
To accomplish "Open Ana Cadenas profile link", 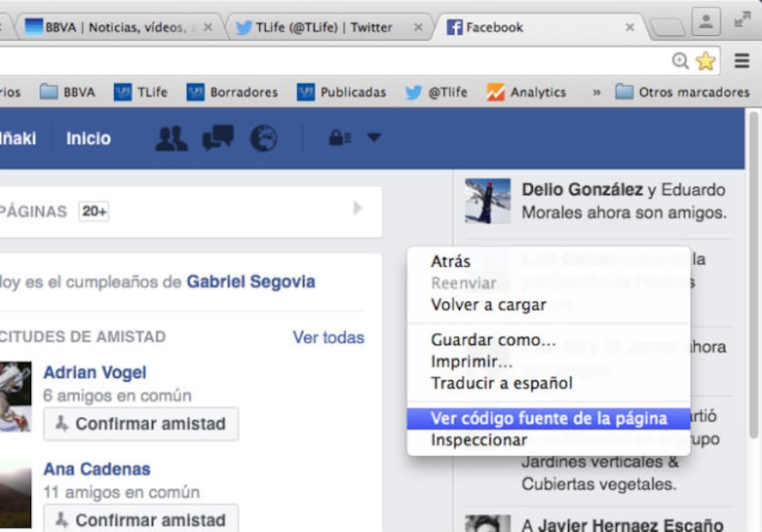I will (x=97, y=469).
